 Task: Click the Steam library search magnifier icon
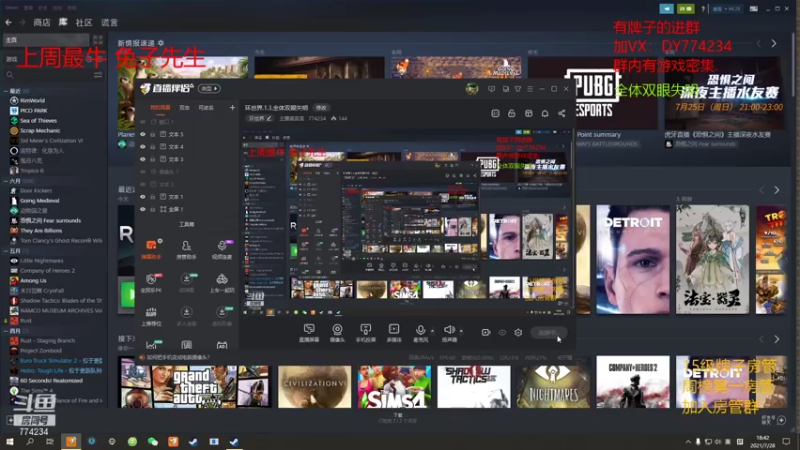pos(10,75)
